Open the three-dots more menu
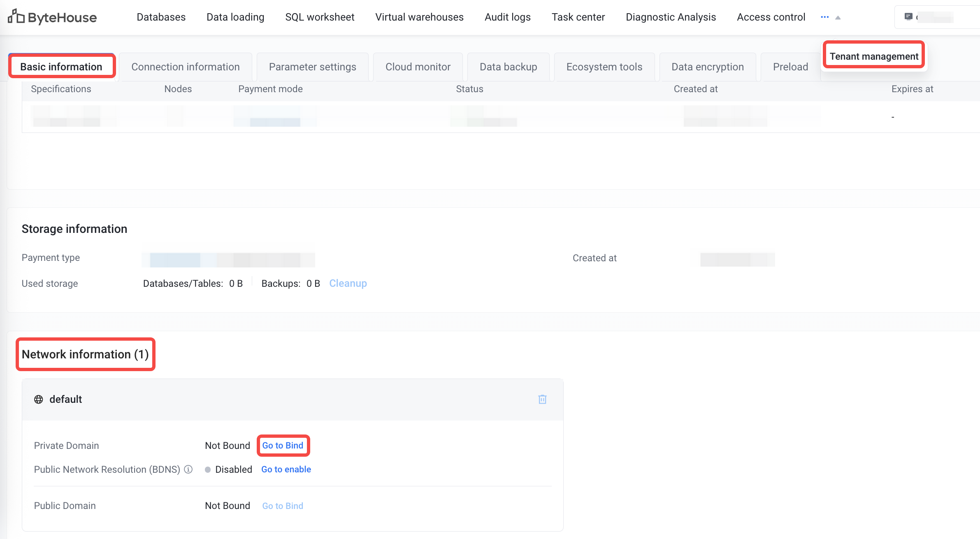 point(824,17)
